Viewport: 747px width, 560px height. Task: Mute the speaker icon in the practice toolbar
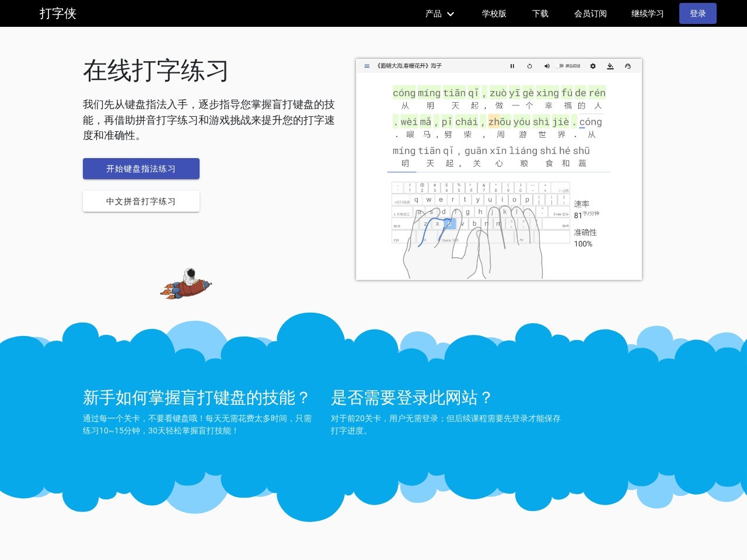(547, 66)
